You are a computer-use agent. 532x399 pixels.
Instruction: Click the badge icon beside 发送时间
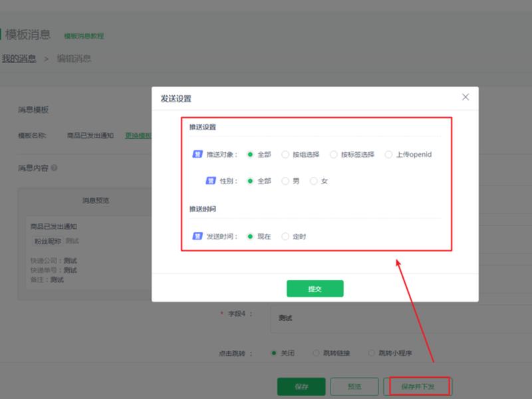pyautogui.click(x=198, y=236)
